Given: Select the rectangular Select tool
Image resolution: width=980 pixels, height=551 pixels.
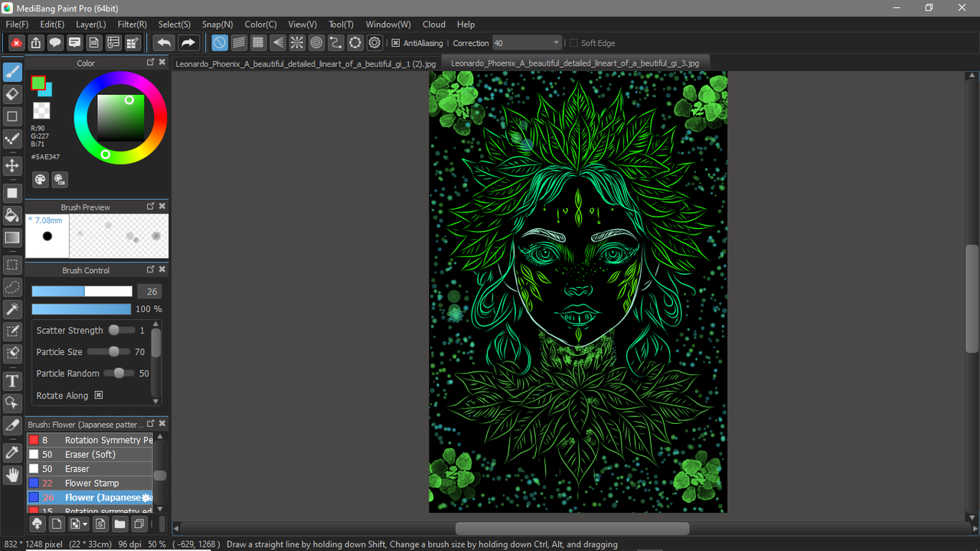Looking at the screenshot, I should coord(12,266).
